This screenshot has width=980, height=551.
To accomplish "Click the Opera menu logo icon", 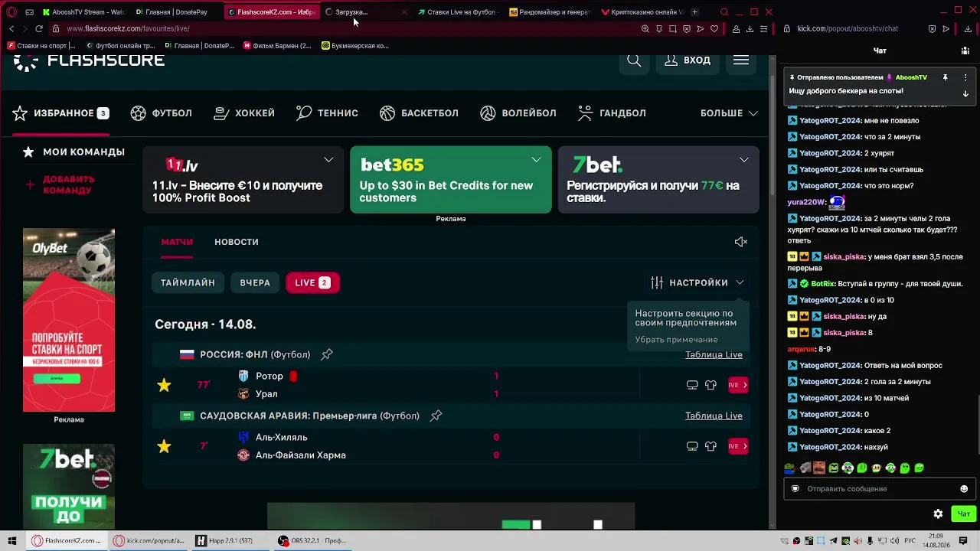I will (11, 12).
